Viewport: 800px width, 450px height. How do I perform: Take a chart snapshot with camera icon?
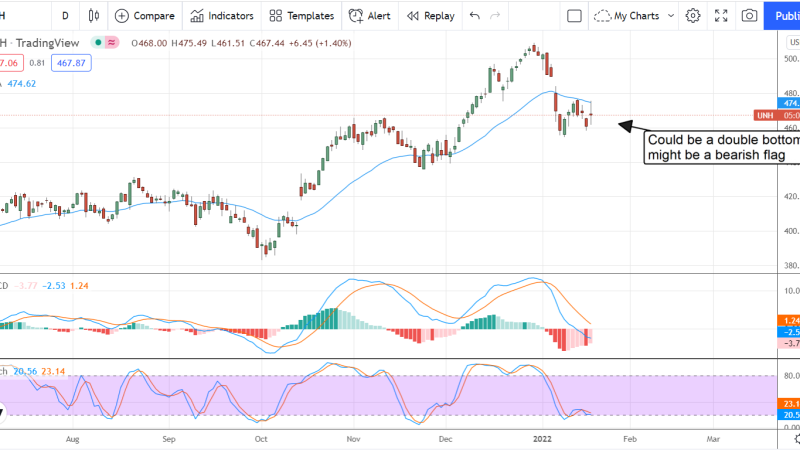(x=749, y=16)
